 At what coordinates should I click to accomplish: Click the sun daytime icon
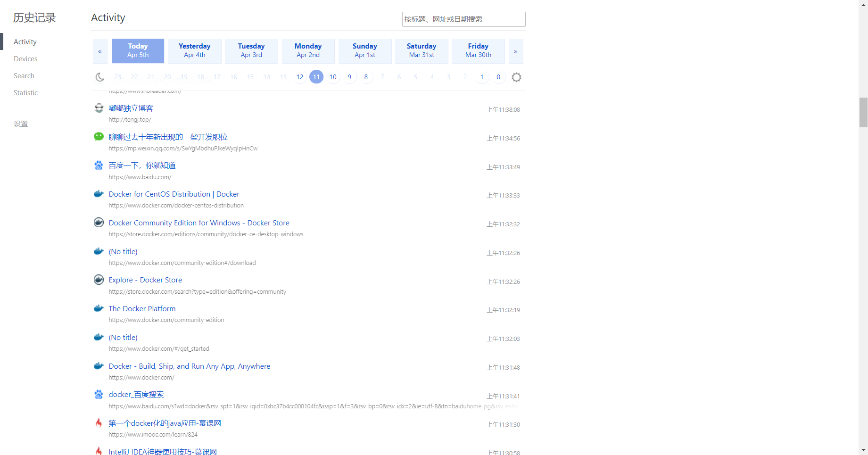coord(516,77)
